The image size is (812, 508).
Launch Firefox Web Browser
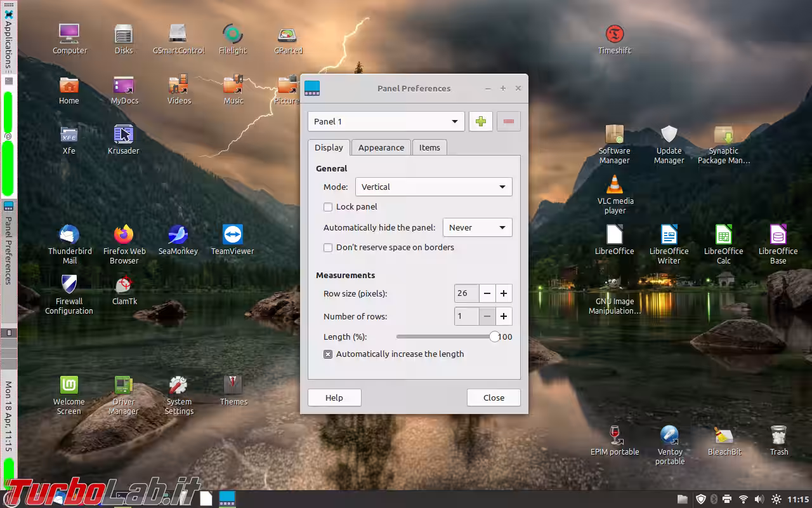124,233
